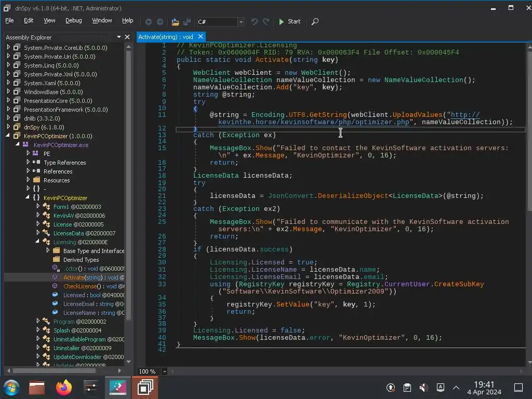Open the search magnifier tool
Viewport: 532px width, 399px height.
(315, 22)
